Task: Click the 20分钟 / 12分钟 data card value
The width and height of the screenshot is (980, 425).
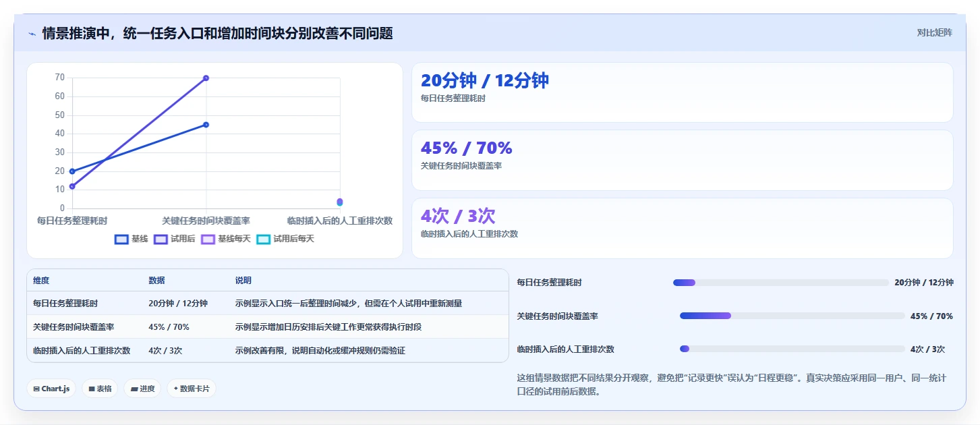Action: click(484, 80)
